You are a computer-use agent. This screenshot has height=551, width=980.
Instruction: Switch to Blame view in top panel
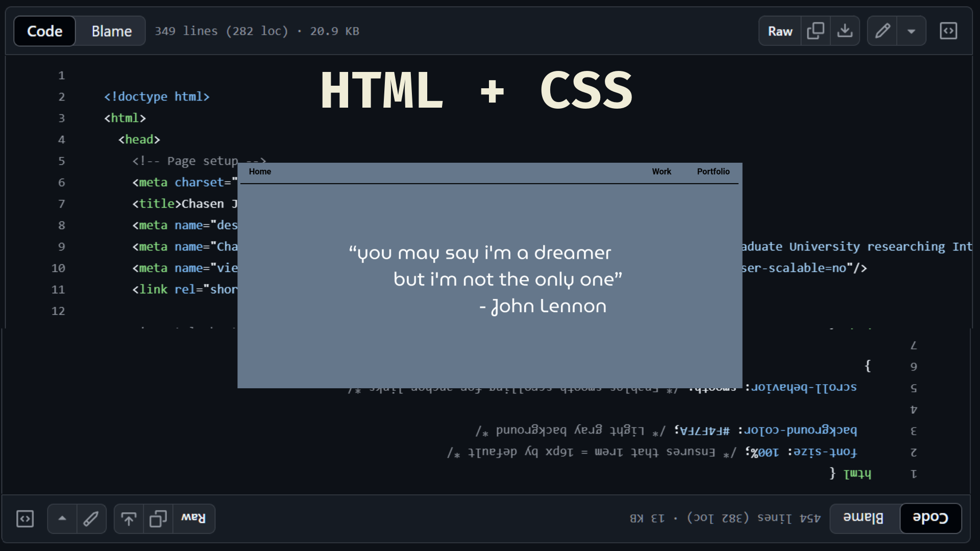pyautogui.click(x=111, y=31)
